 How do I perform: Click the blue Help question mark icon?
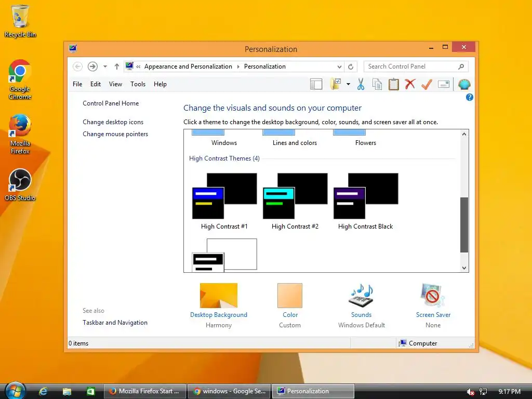click(x=469, y=97)
